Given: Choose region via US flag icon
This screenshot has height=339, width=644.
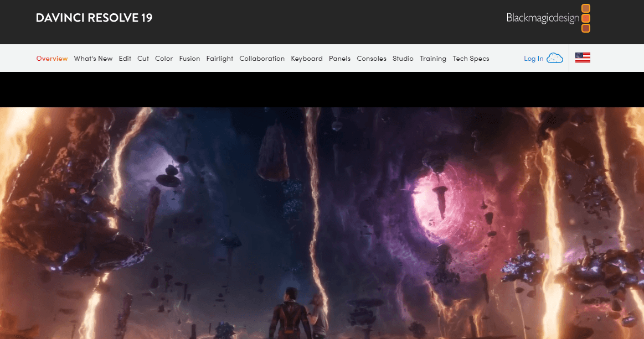Looking at the screenshot, I should coord(583,58).
